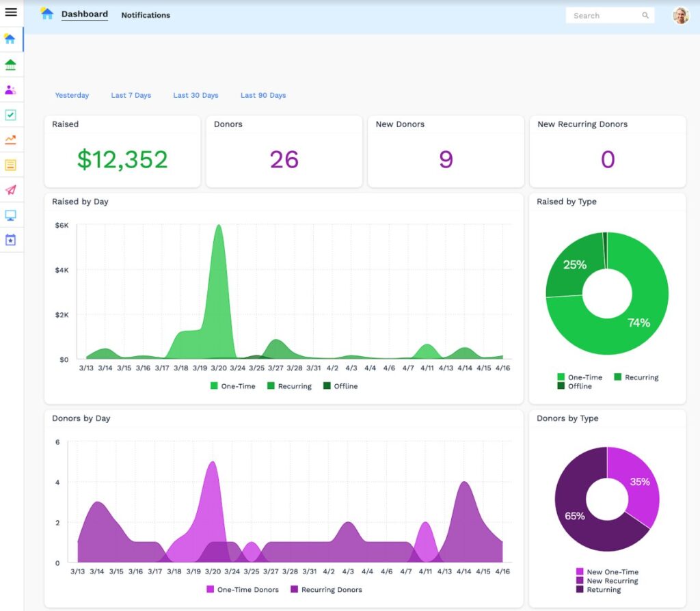Open the blue monitor sidebar icon

(10, 215)
